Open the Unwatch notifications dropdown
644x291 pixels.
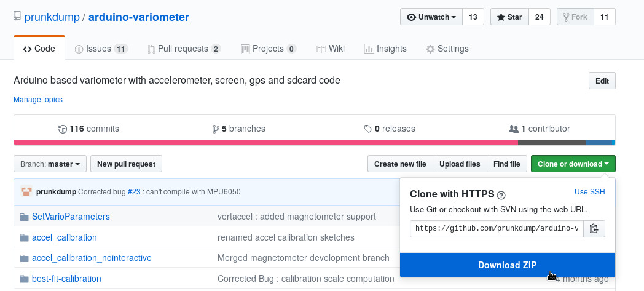pos(431,17)
